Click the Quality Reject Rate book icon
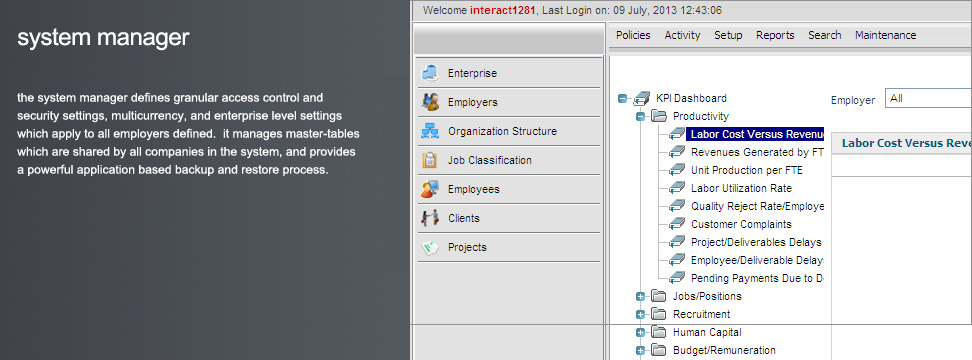This screenshot has width=972, height=360. tap(677, 206)
